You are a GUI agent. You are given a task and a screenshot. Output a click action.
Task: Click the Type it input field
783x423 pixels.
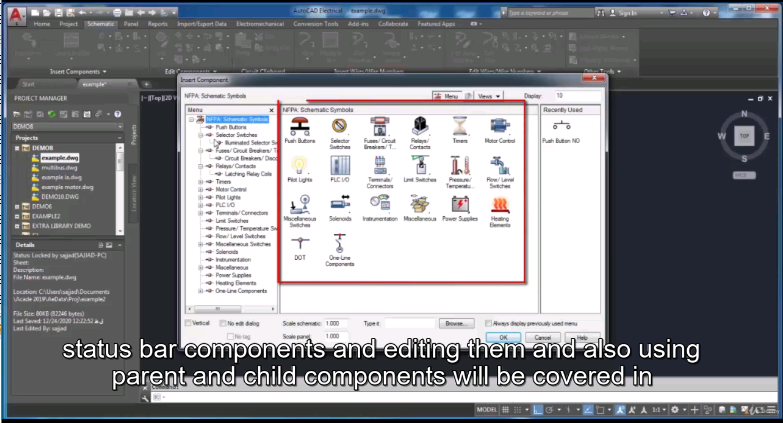tap(410, 324)
